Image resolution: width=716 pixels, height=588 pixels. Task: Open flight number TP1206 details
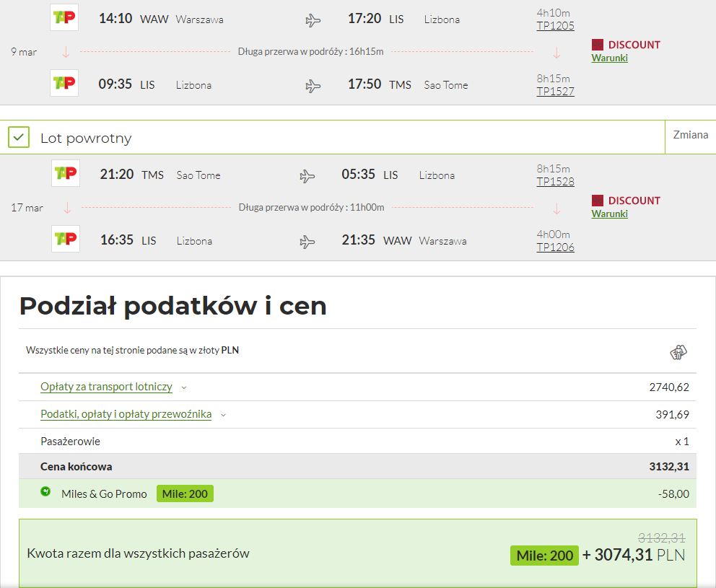tap(555, 247)
